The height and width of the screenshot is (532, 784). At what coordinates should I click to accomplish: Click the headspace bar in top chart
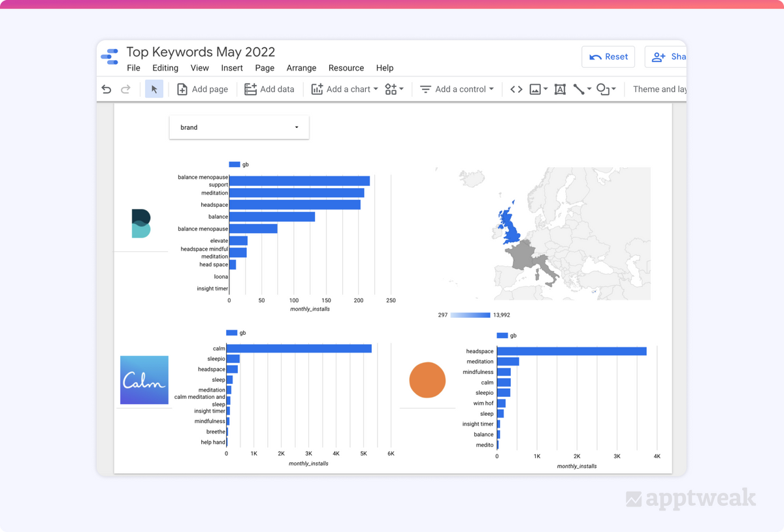coord(295,204)
